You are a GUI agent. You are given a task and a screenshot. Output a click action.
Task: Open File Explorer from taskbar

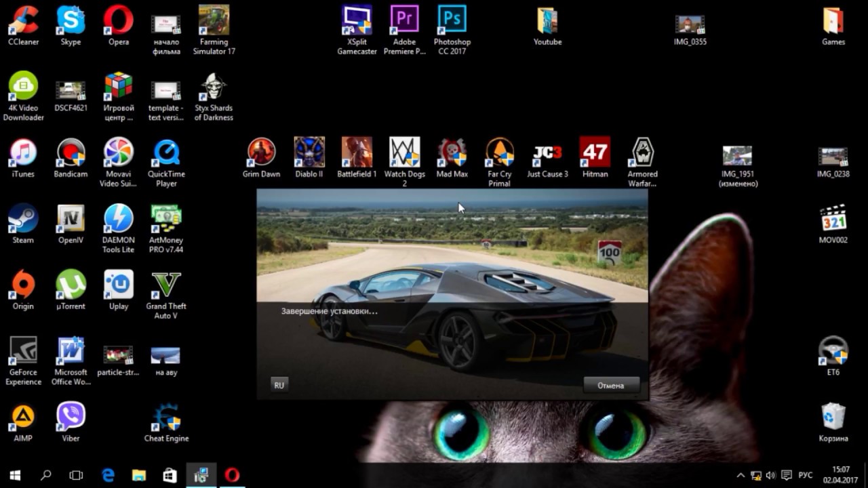[139, 475]
